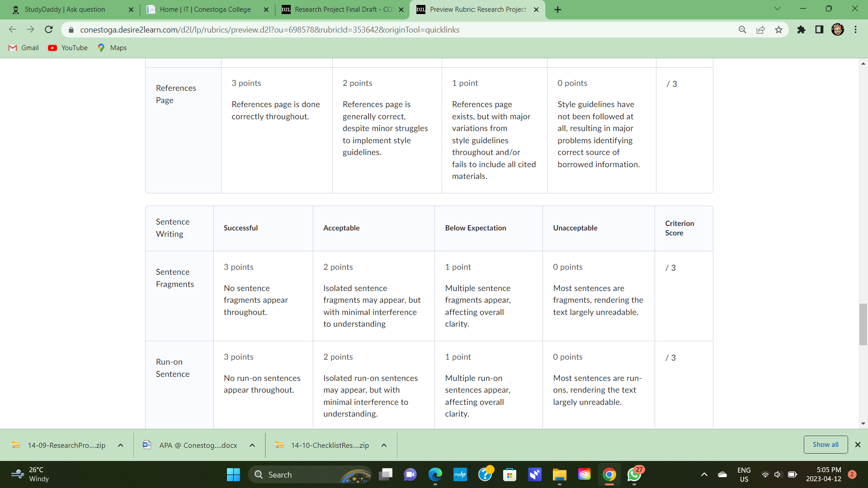Click the browser reload page icon
Viewport: 868px width, 488px height.
tap(49, 30)
